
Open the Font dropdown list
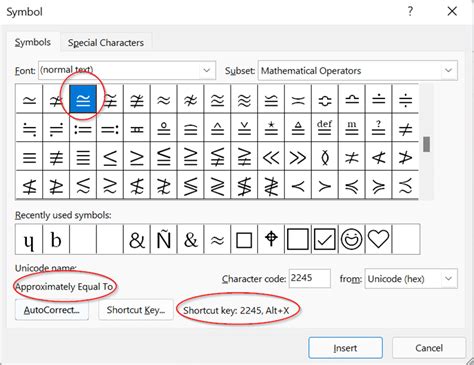click(x=127, y=70)
